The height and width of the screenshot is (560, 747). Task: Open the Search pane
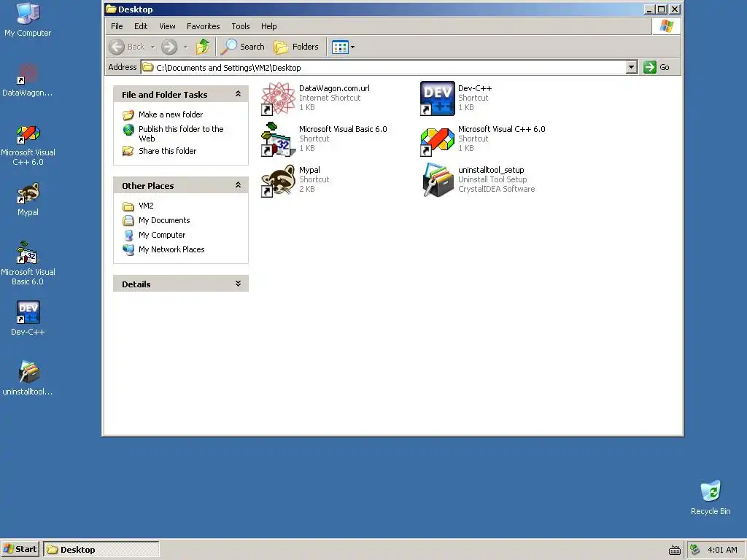[243, 47]
